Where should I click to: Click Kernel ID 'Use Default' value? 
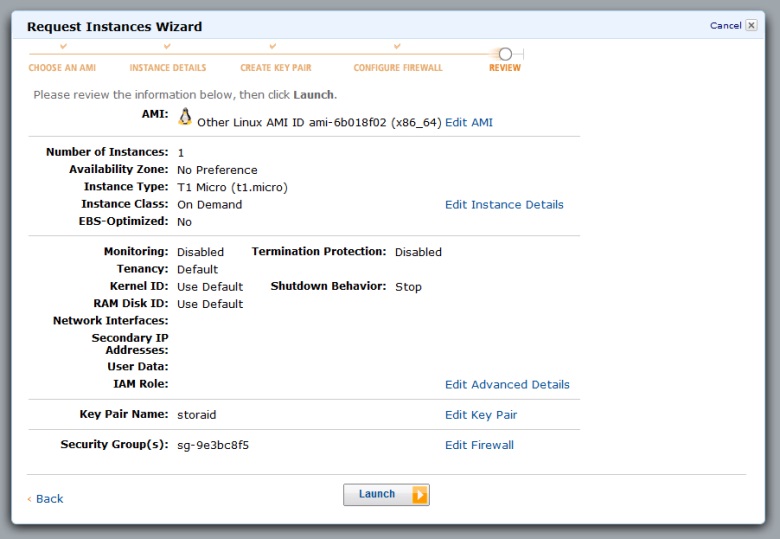pos(210,287)
